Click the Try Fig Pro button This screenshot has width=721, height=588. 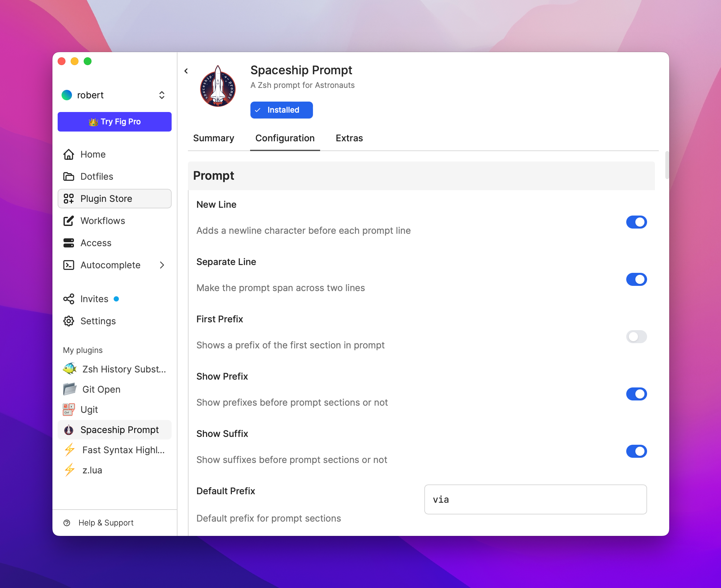pyautogui.click(x=115, y=121)
